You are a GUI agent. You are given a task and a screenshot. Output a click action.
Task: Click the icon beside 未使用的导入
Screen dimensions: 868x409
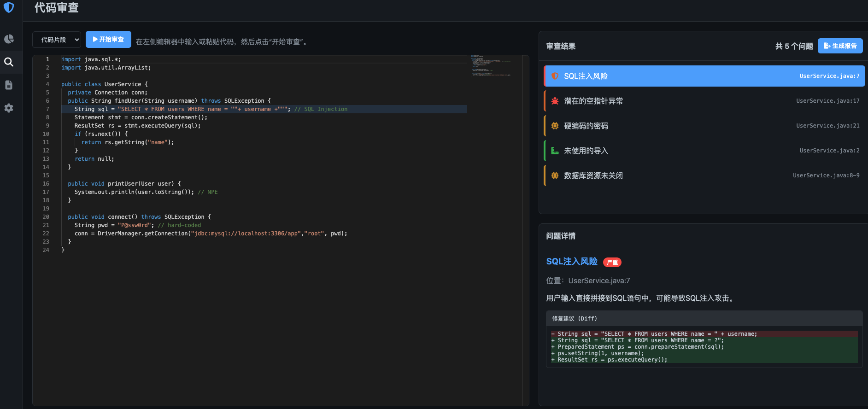coord(555,151)
